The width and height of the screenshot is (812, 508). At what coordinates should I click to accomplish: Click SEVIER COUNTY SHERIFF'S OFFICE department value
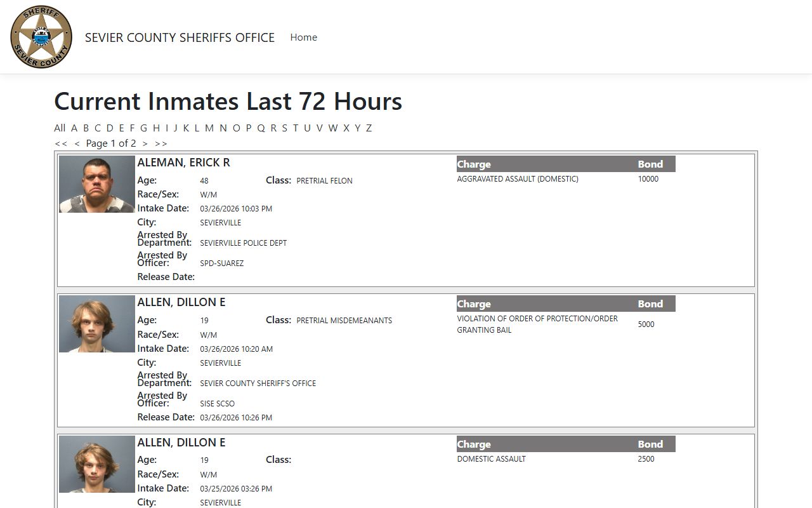[258, 384]
